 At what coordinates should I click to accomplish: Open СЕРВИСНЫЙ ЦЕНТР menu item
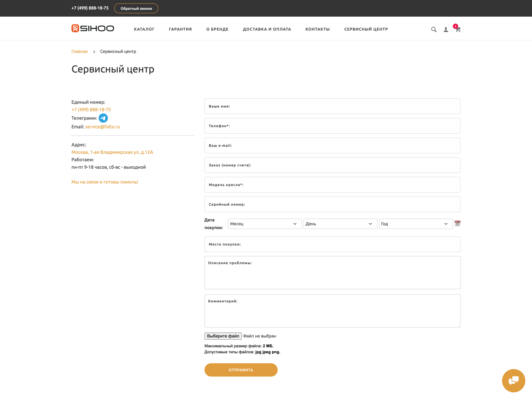pos(366,29)
